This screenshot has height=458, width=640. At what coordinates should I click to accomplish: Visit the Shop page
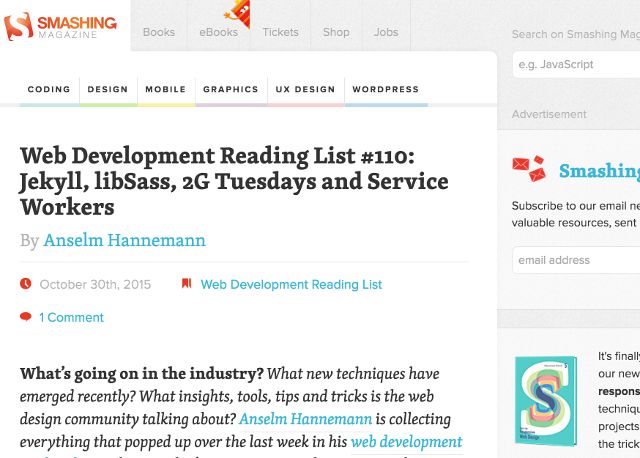(336, 32)
